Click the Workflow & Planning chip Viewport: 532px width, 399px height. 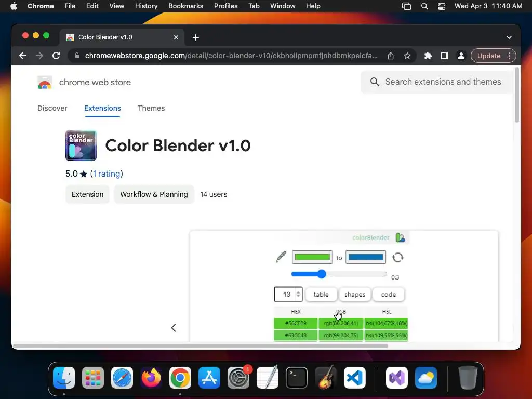154,194
